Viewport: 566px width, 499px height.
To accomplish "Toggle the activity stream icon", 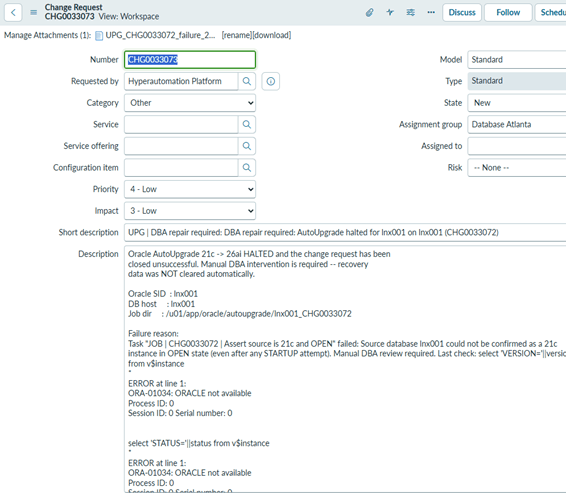I will click(x=390, y=13).
